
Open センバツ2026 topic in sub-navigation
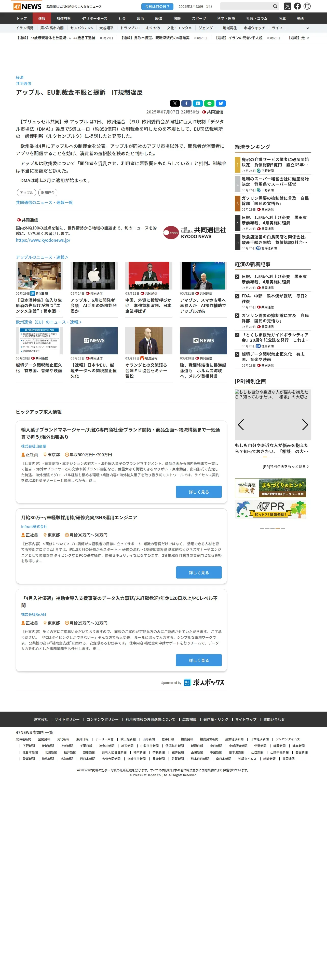pos(81,28)
